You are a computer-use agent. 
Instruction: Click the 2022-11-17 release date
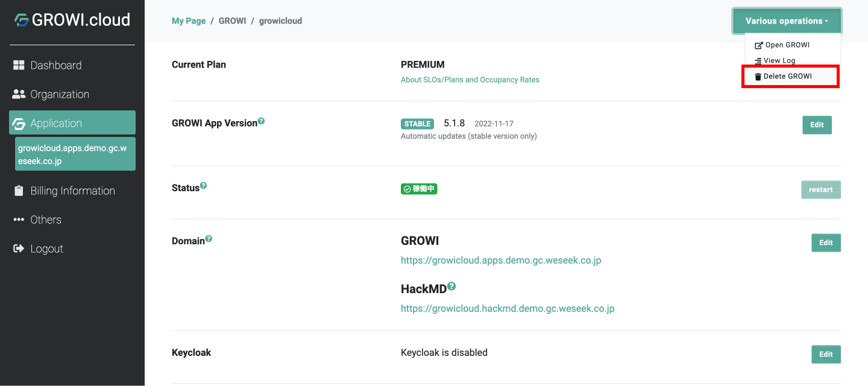coord(494,124)
